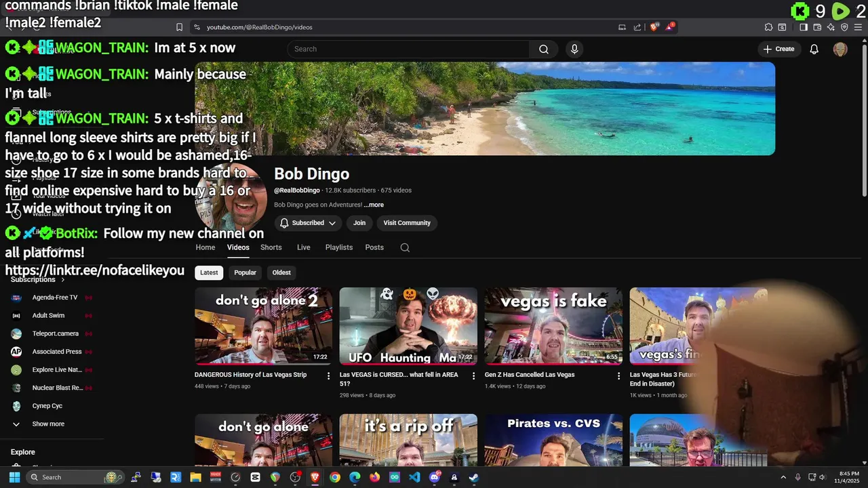Select the Oldest sort chip
Viewport: 868px width, 488px height.
tap(281, 272)
